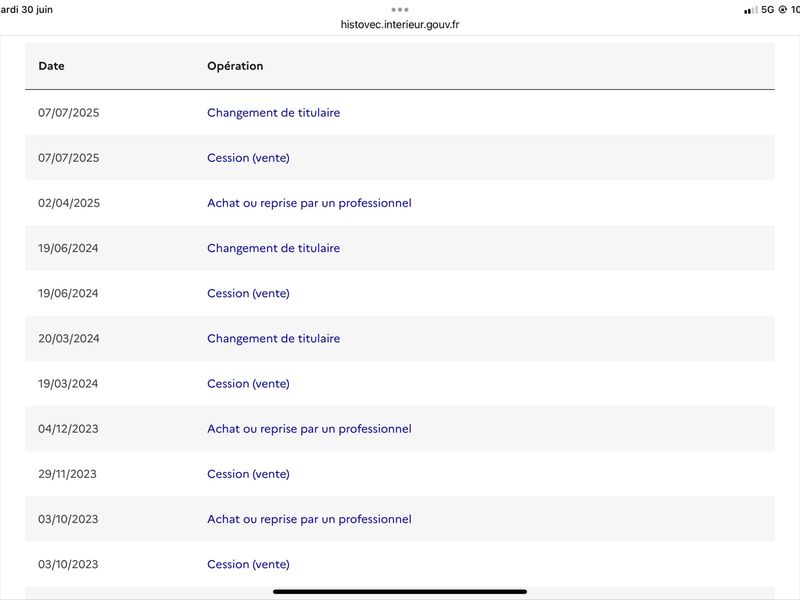Tap the cellular signal strength indicator
Screen dimensions: 800x600
[x=751, y=10]
